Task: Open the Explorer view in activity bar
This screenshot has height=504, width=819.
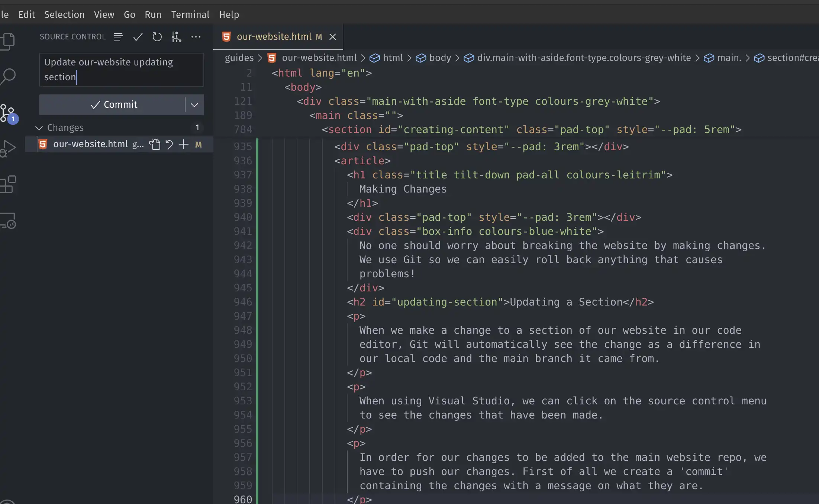Action: pos(7,41)
